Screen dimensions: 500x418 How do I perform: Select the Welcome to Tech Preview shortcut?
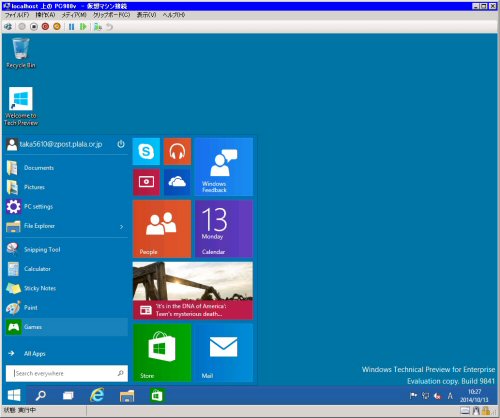click(21, 107)
